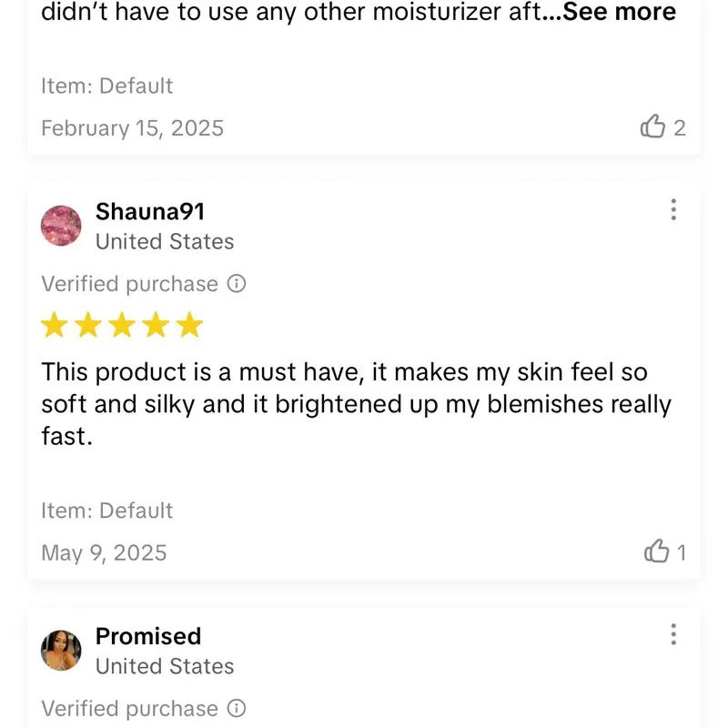Open Promised's profile picture
Viewport: 728px width, 728px height.
(61, 651)
